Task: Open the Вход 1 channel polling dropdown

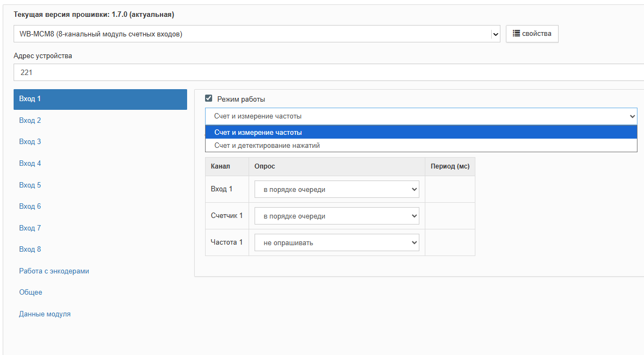Action: point(337,189)
